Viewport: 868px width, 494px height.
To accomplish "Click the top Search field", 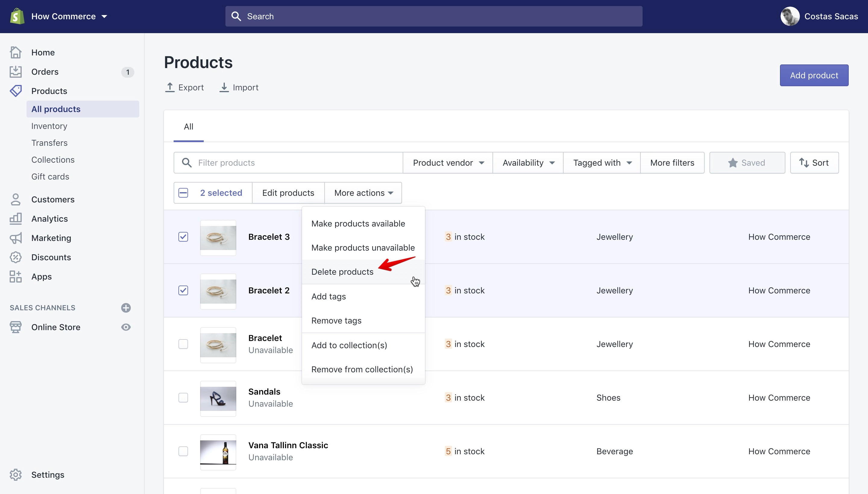I will [434, 16].
